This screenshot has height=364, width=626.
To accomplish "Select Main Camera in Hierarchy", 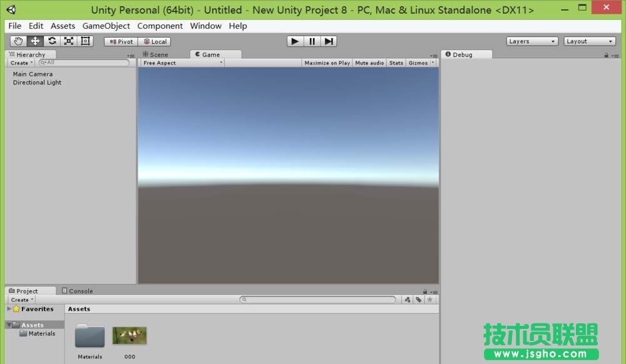I will coord(33,74).
